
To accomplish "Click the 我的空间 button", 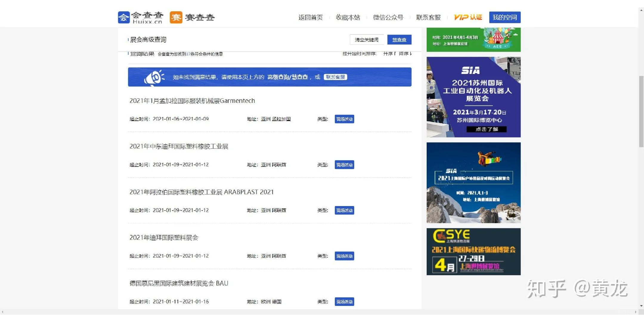I will tap(504, 17).
